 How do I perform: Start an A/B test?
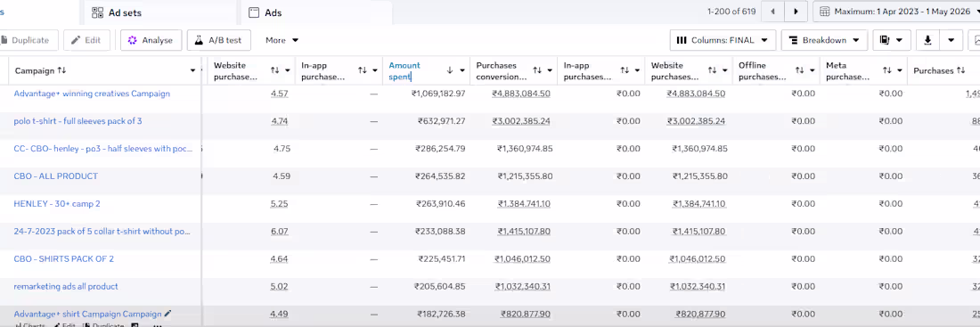tap(219, 40)
